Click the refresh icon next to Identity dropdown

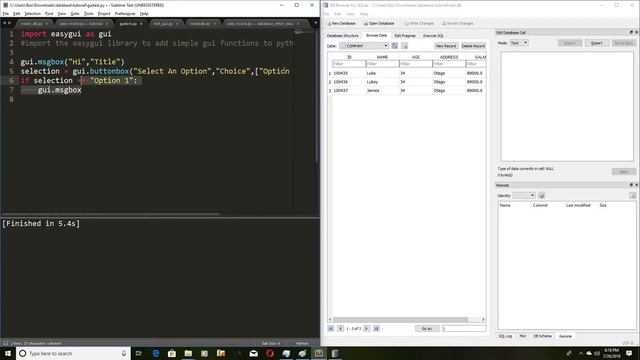(542, 196)
